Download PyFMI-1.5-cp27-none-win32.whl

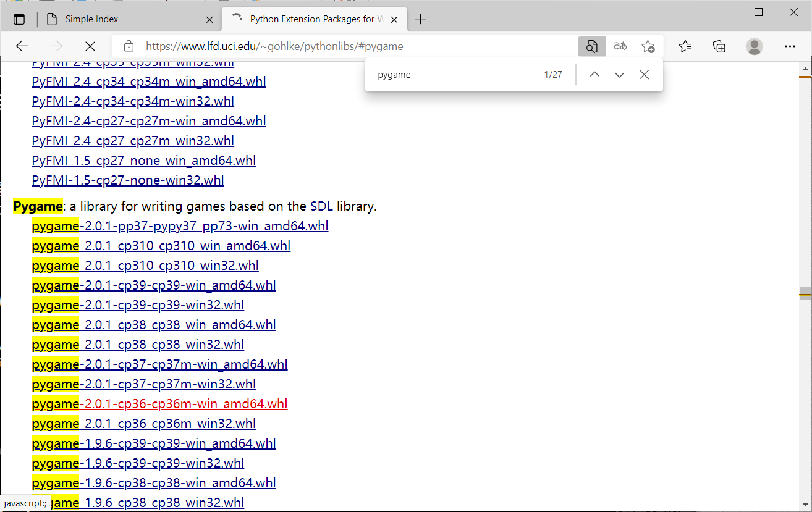tap(128, 180)
